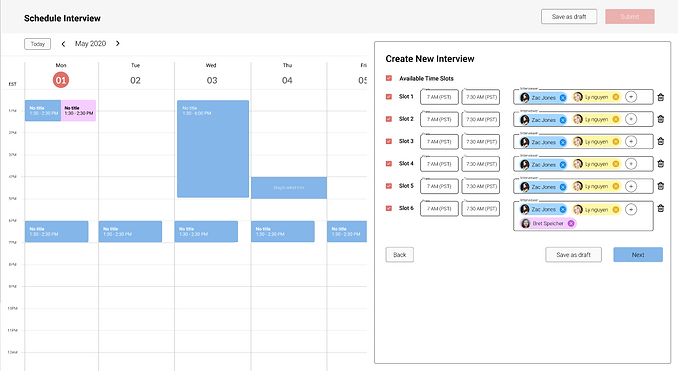The image size is (678, 371).
Task: Delete Slot 2 with its trash icon
Action: pos(660,119)
